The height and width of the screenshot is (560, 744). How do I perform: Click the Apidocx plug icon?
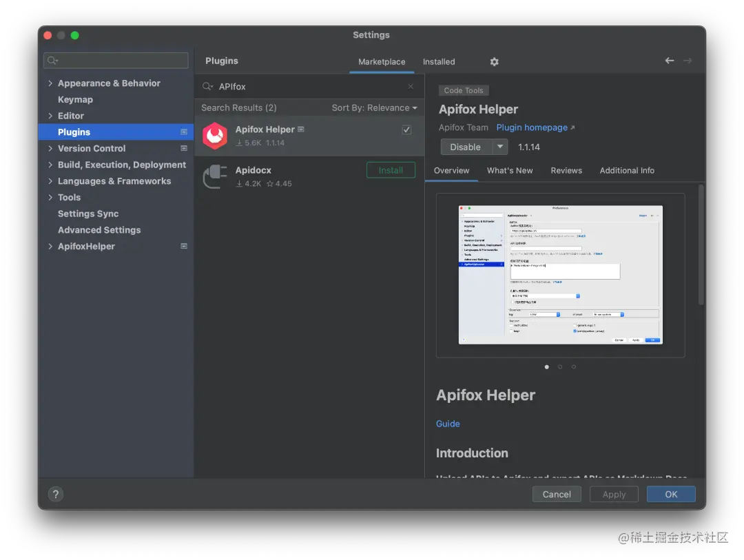click(215, 176)
